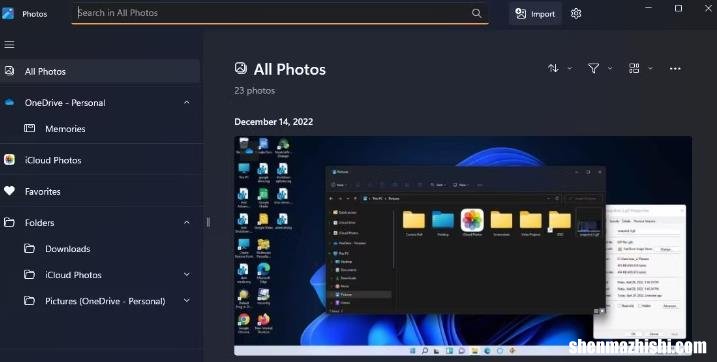Screen dimensions: 717x362
Task: Click the Favorites heart icon
Action: pos(9,191)
